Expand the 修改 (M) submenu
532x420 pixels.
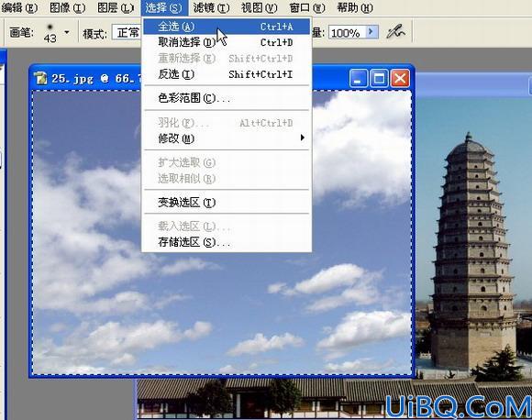[x=227, y=138]
